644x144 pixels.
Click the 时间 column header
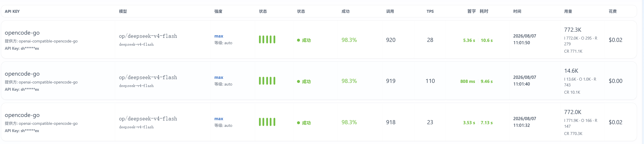[x=517, y=11]
